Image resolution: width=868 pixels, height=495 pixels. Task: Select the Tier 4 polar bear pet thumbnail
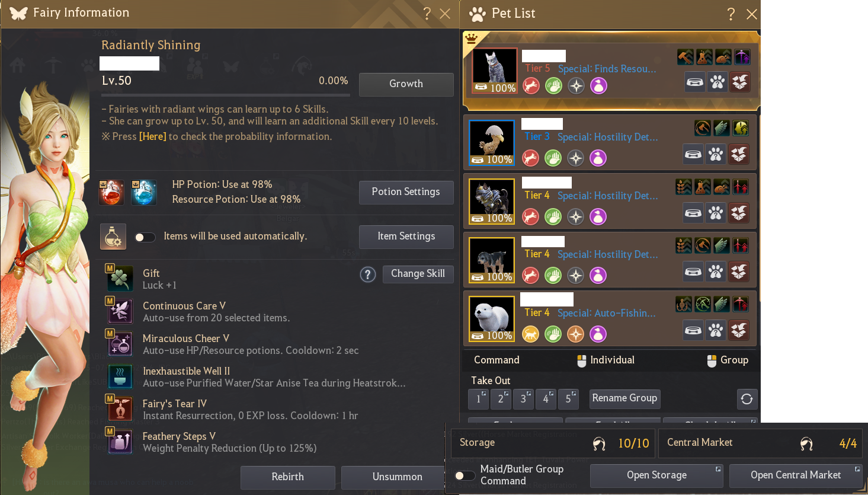pyautogui.click(x=492, y=318)
